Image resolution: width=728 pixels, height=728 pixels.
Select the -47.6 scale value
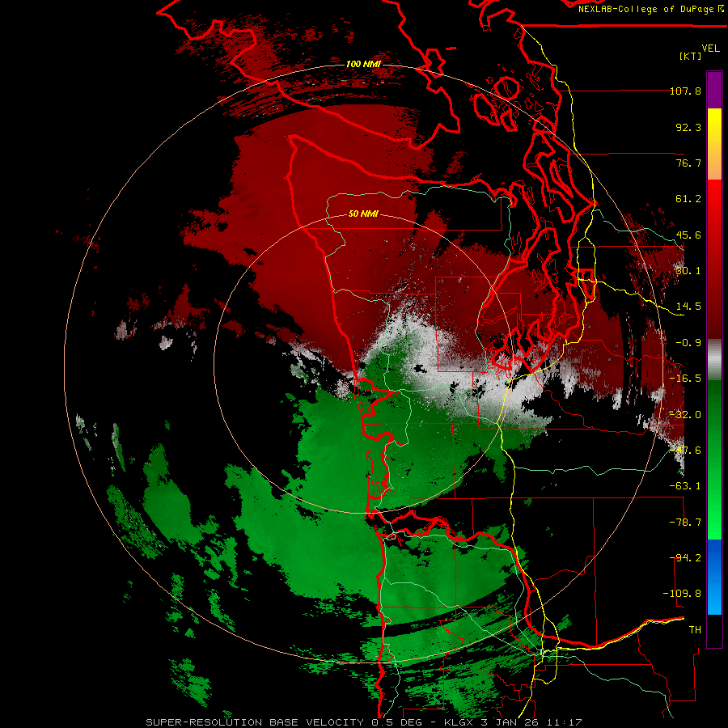click(685, 451)
